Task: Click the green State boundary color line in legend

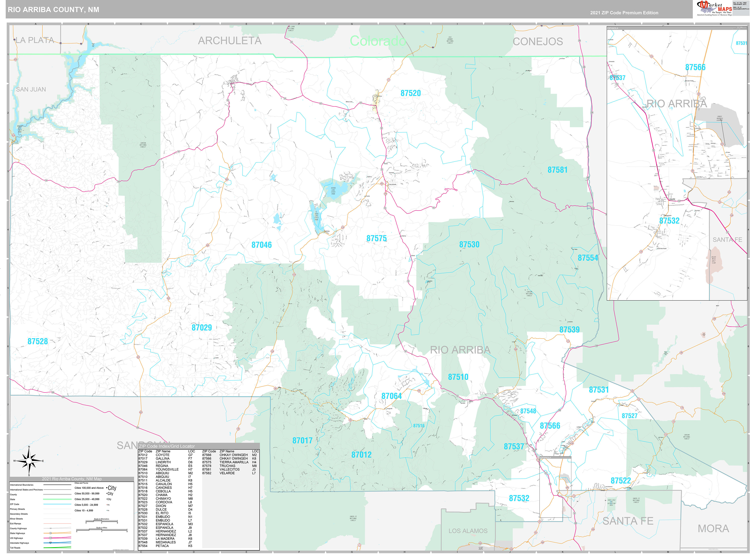Action: tap(57, 499)
